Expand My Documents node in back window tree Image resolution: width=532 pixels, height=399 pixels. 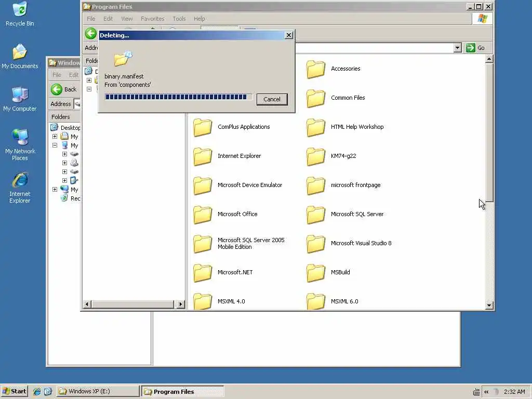coord(55,137)
